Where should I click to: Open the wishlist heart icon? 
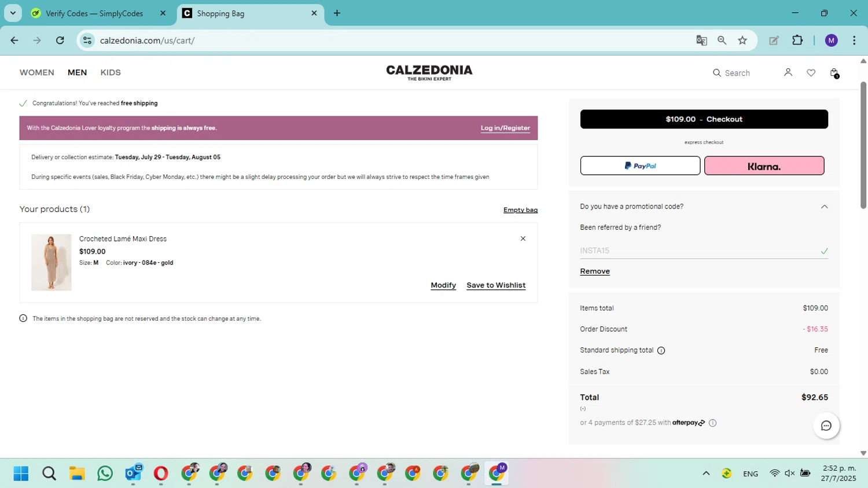pos(811,72)
